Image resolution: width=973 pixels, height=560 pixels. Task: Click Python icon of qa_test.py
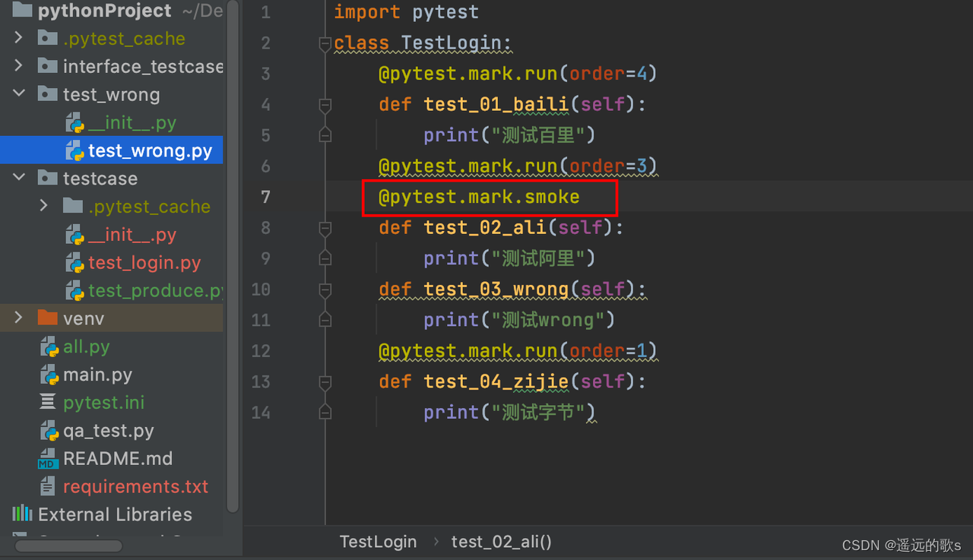coord(49,431)
